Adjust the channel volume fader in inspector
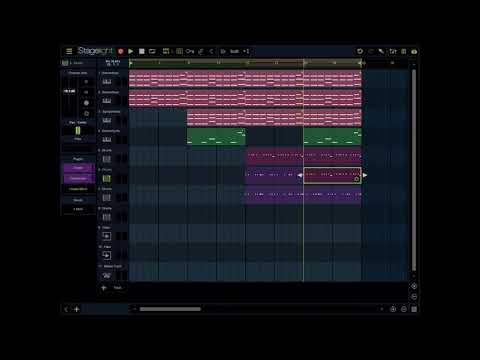This screenshot has height=360, width=480. [69, 91]
